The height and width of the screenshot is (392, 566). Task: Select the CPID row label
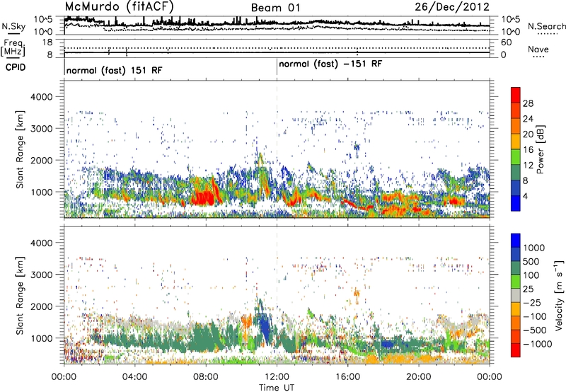click(x=16, y=67)
